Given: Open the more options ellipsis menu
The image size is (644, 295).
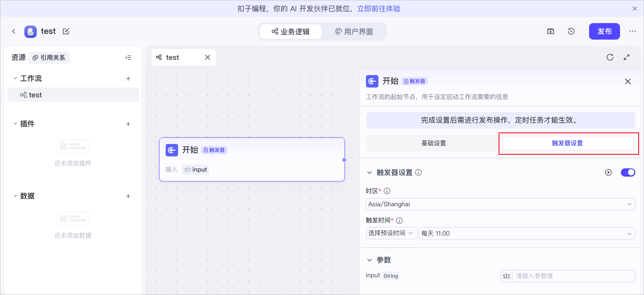Looking at the screenshot, I should coord(633,31).
